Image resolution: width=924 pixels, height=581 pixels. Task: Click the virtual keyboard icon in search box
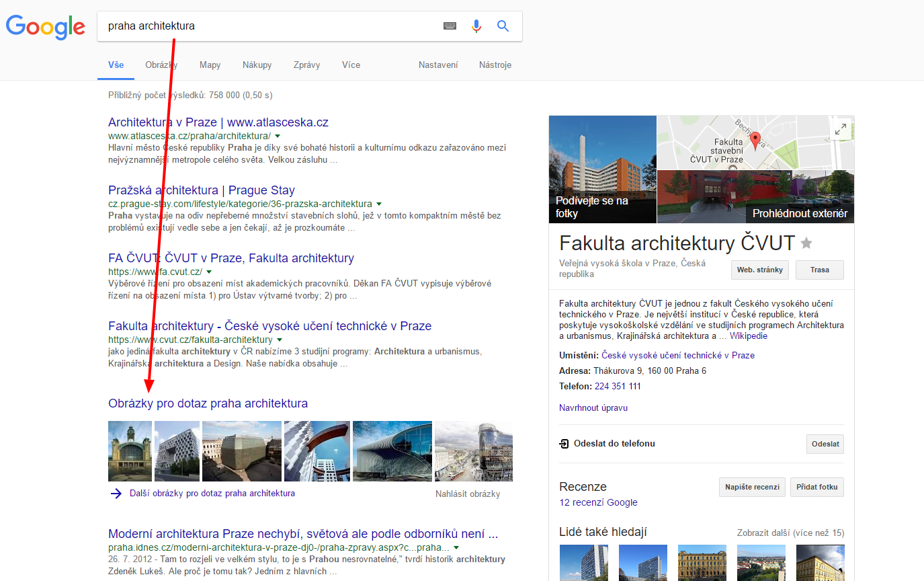(x=450, y=26)
